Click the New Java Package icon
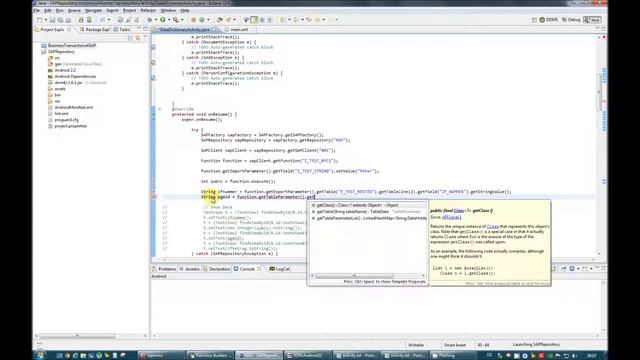The height and width of the screenshot is (360, 640). [x=193, y=20]
